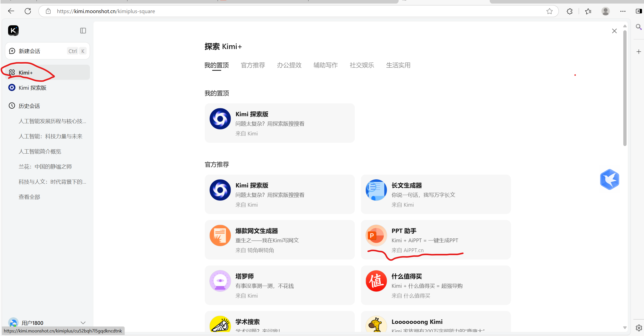Select the 生活实用 tab
Viewport: 644px width, 336px height.
[398, 65]
